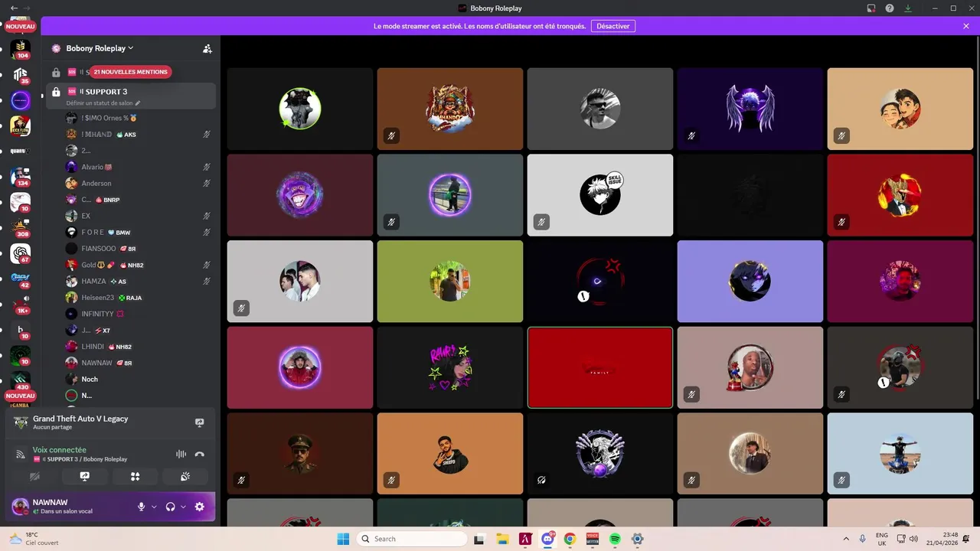Edit channel status pencil icon
Image resolution: width=980 pixels, height=551 pixels.
[x=138, y=103]
